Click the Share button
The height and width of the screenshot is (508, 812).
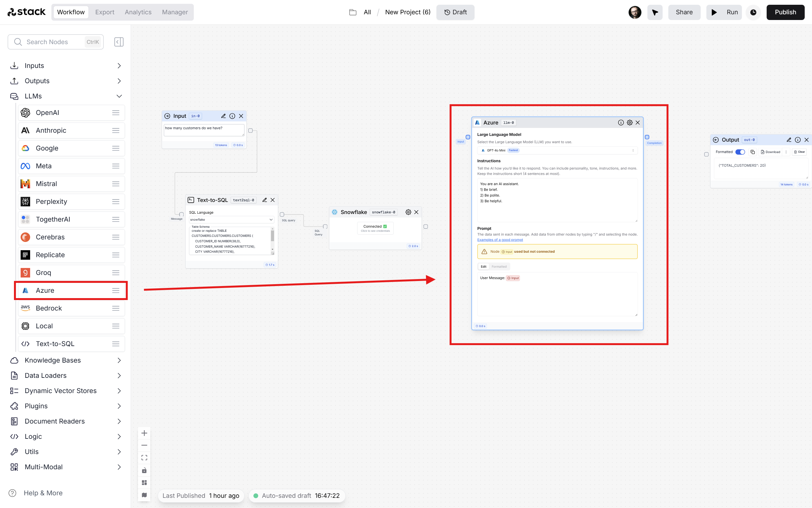[x=684, y=12]
